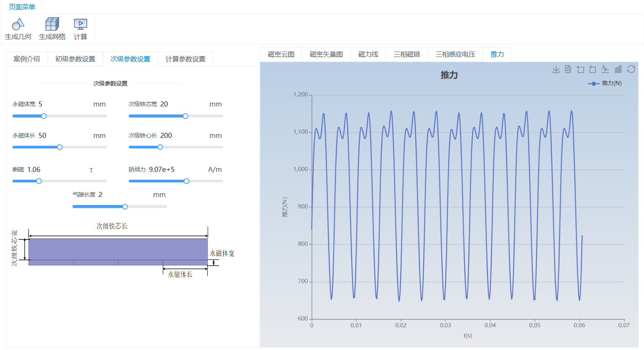This screenshot has height=350, width=644.
Task: Click the 次级铁心长 value 200
Action: (x=166, y=136)
